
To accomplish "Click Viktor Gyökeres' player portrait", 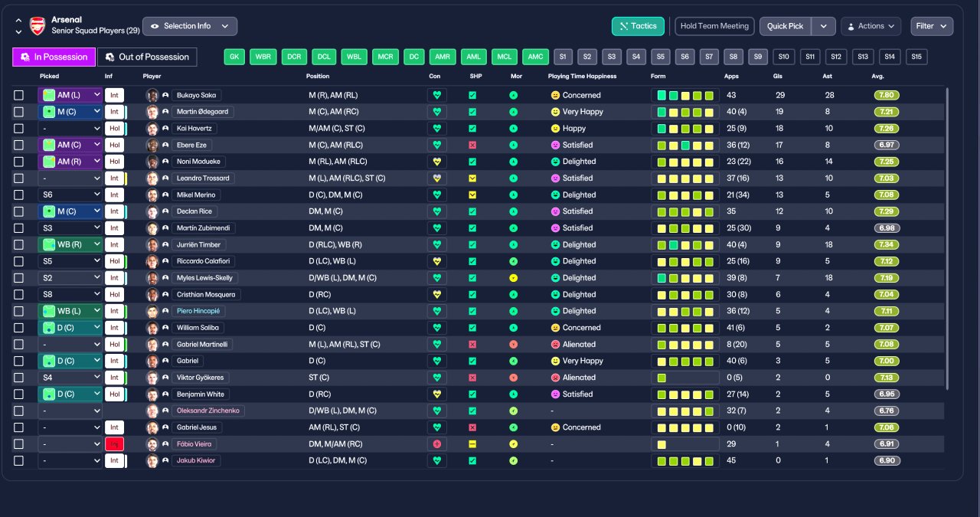I will (x=152, y=378).
